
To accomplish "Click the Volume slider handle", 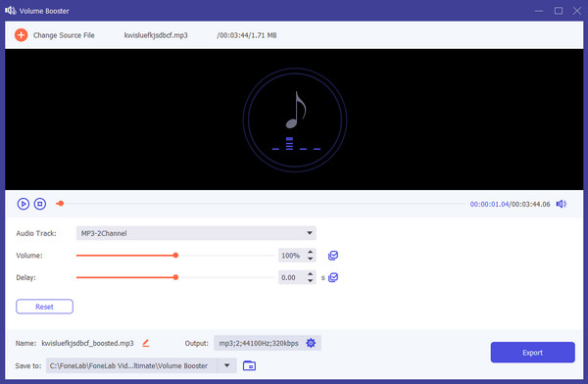I will click(x=175, y=256).
